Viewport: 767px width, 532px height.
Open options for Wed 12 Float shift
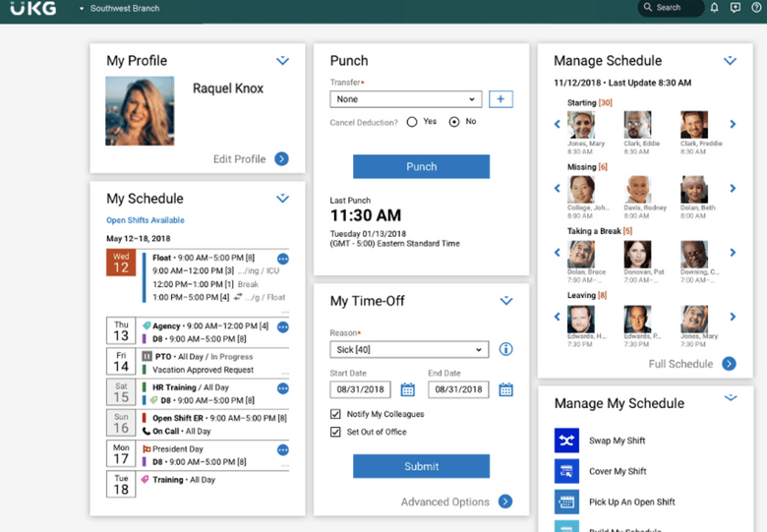point(283,259)
